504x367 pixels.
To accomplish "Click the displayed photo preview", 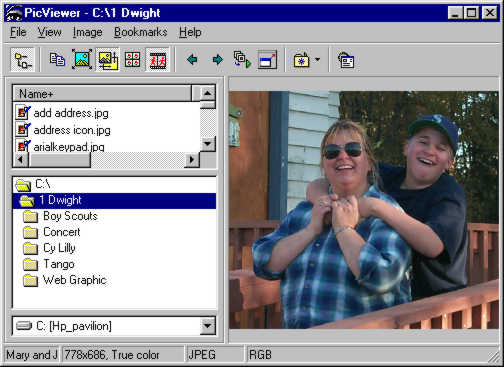I will pyautogui.click(x=364, y=210).
